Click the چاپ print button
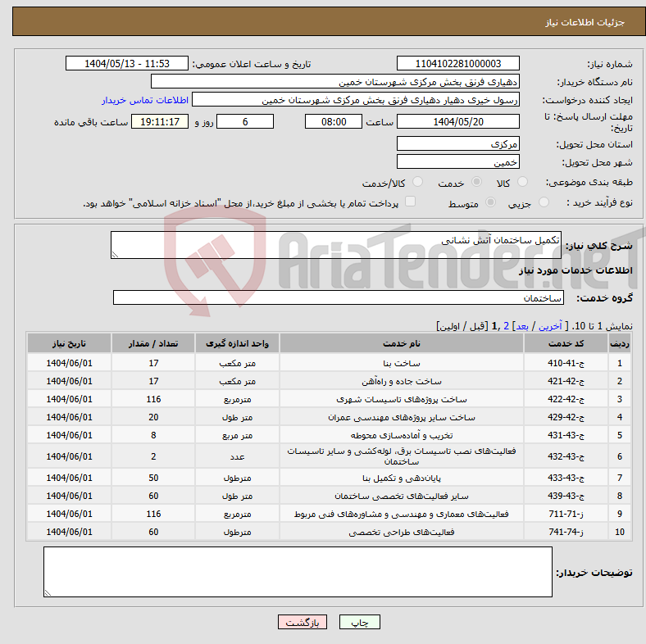The width and height of the screenshot is (646, 644). coord(359,622)
